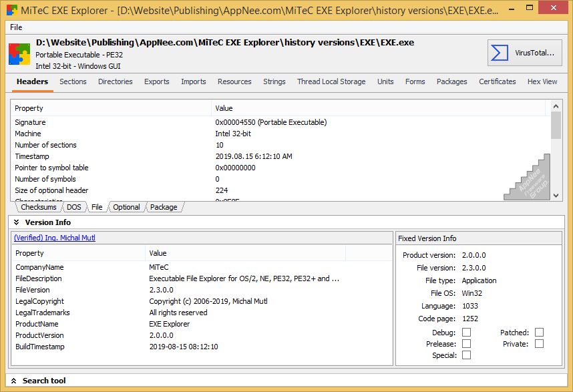Switch to the Hex View tab
The height and width of the screenshot is (392, 573).
(x=542, y=81)
